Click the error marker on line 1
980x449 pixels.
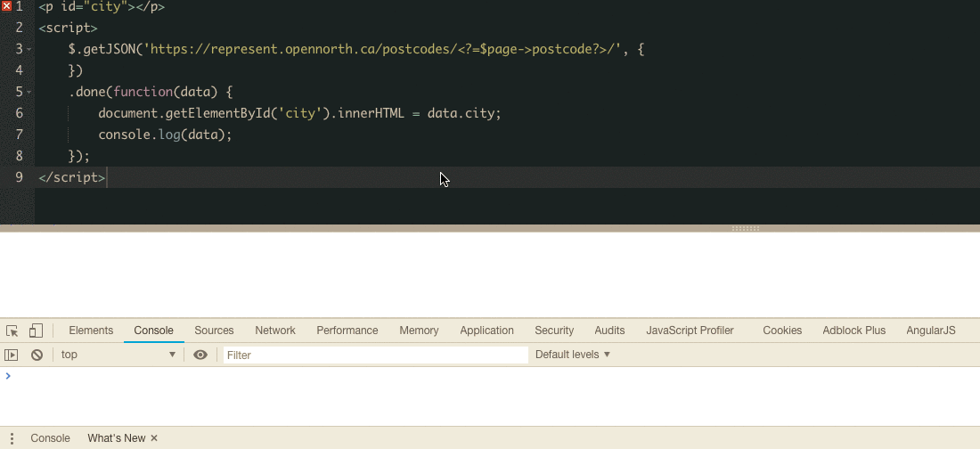[7, 6]
